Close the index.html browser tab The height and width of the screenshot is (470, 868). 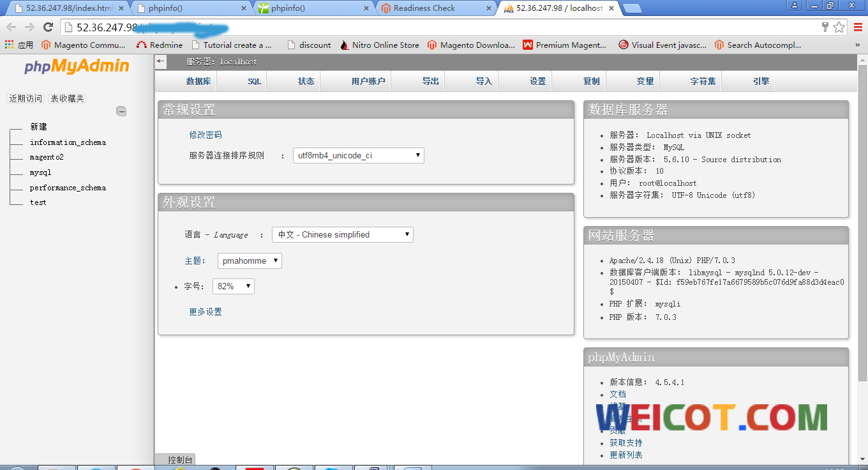[x=120, y=8]
